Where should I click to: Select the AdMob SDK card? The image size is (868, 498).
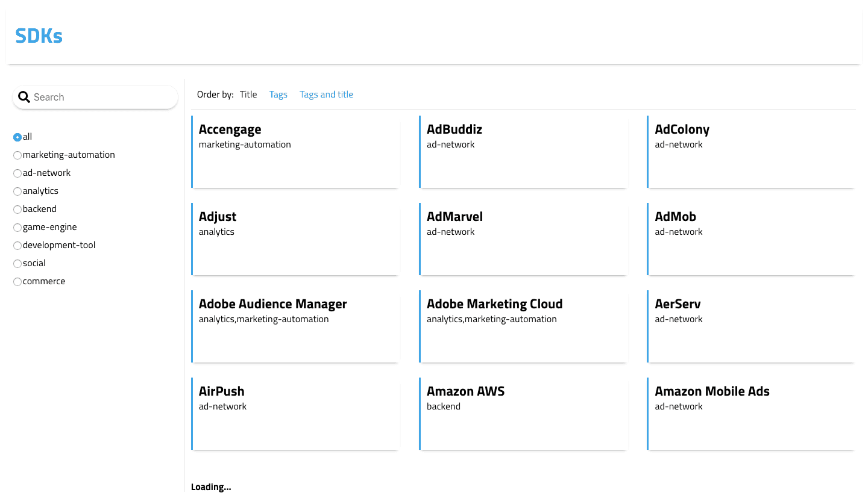751,239
